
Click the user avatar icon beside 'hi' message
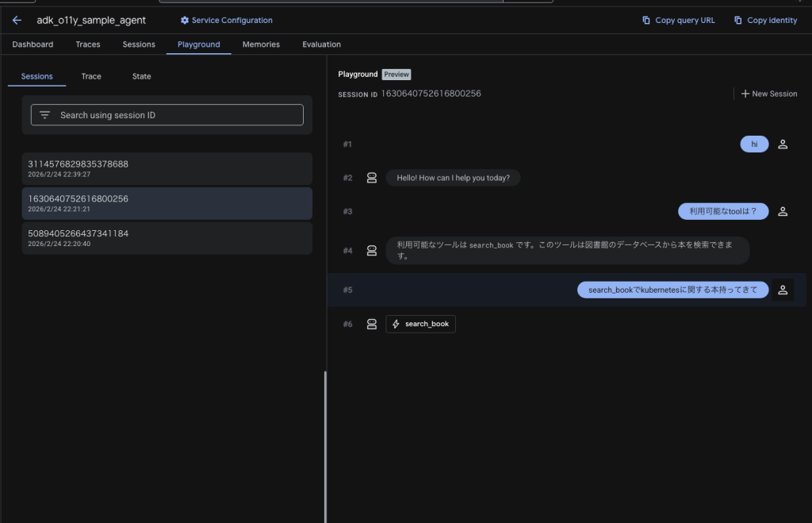pyautogui.click(x=783, y=144)
